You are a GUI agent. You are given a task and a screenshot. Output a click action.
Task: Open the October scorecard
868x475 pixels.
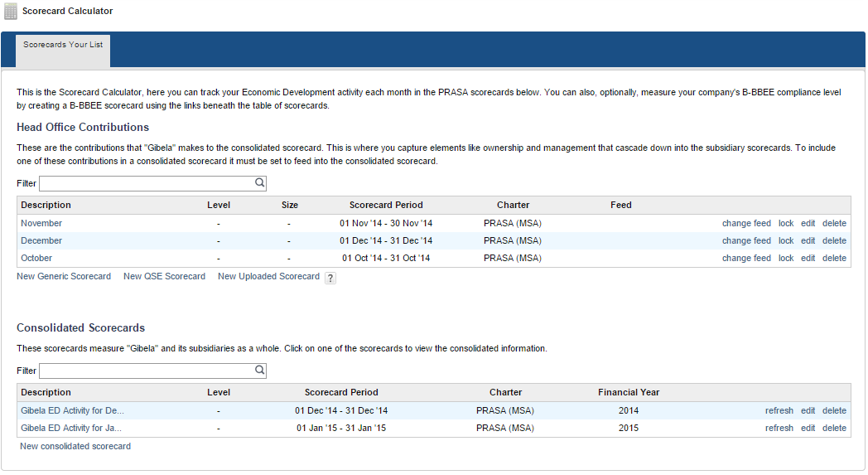36,259
